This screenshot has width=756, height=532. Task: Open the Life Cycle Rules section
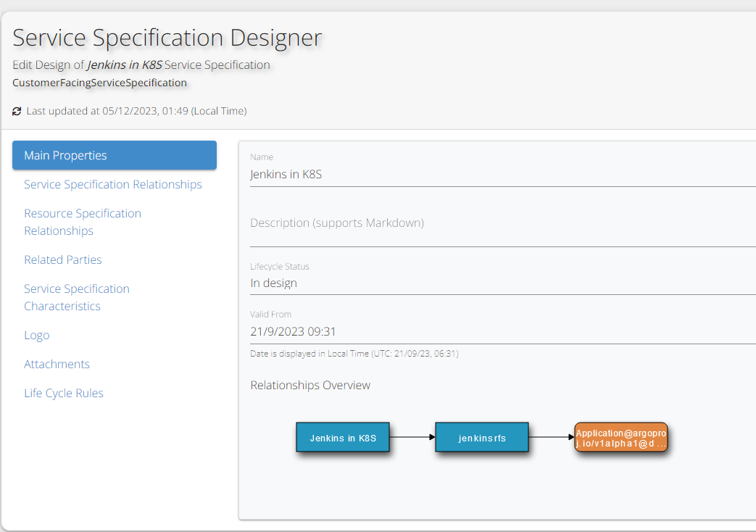pos(63,393)
